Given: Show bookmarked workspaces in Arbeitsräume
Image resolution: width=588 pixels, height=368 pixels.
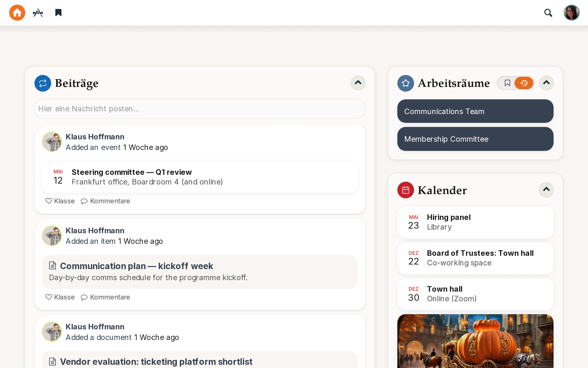Looking at the screenshot, I should point(507,83).
